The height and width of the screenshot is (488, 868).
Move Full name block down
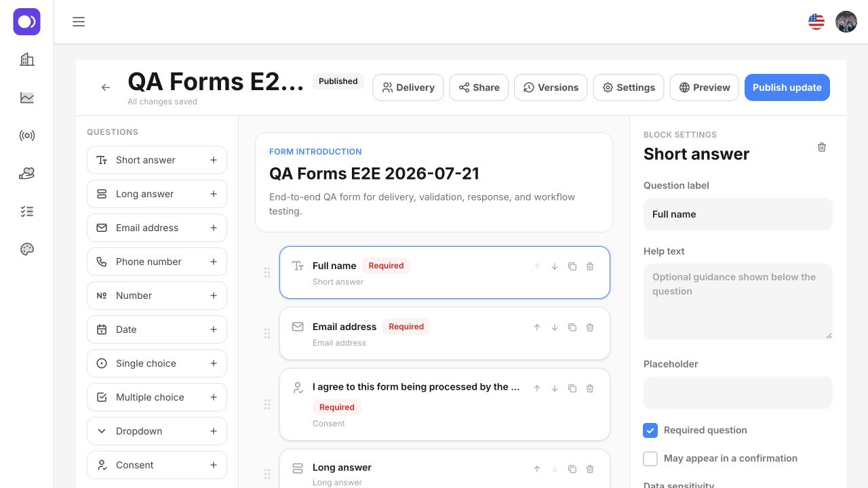point(555,266)
